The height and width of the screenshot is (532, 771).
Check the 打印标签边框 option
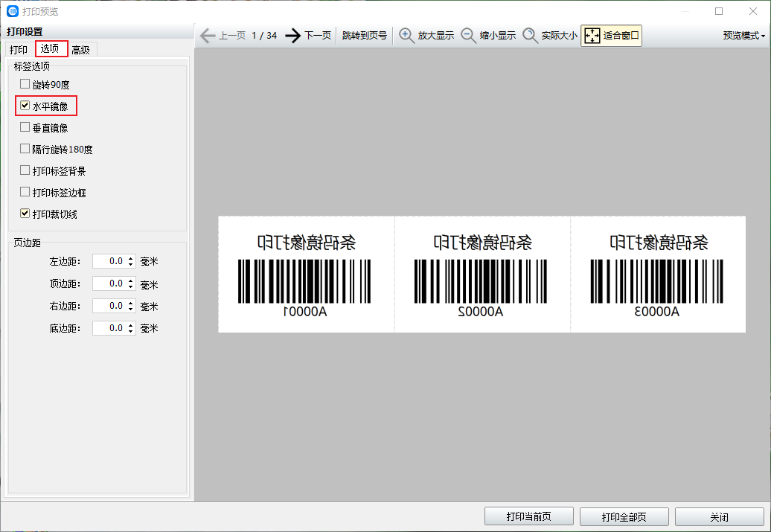(x=25, y=192)
